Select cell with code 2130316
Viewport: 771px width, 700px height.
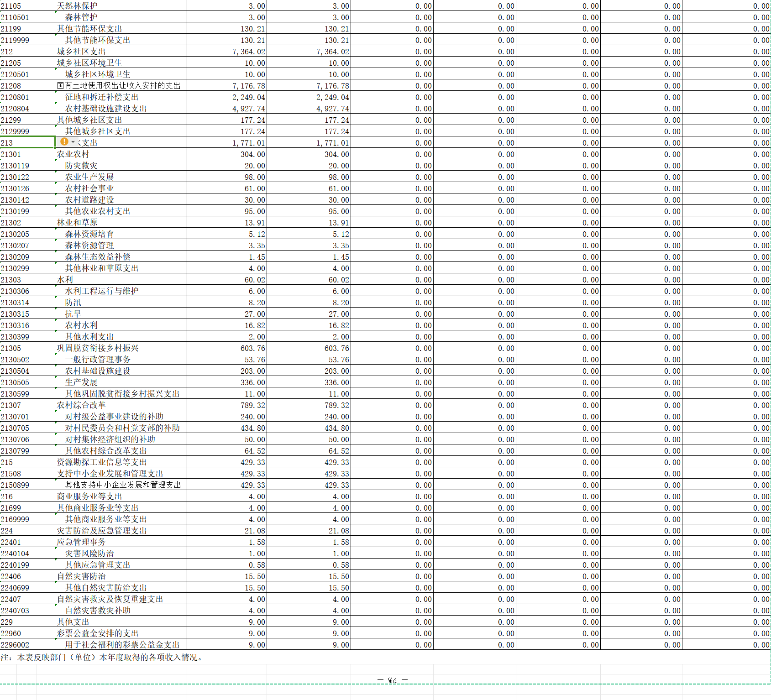(27, 325)
